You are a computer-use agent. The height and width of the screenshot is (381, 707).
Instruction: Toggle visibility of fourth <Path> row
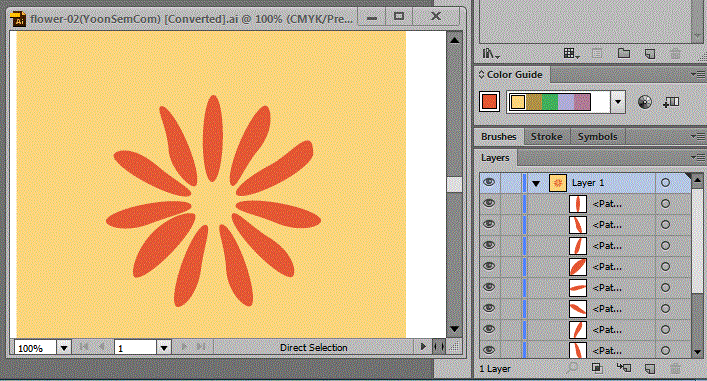(x=489, y=266)
